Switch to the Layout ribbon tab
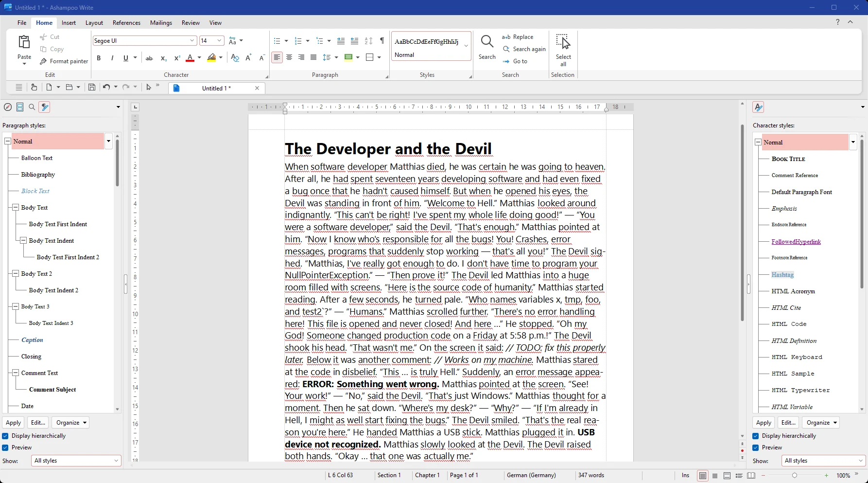Viewport: 868px width, 483px height. (94, 23)
